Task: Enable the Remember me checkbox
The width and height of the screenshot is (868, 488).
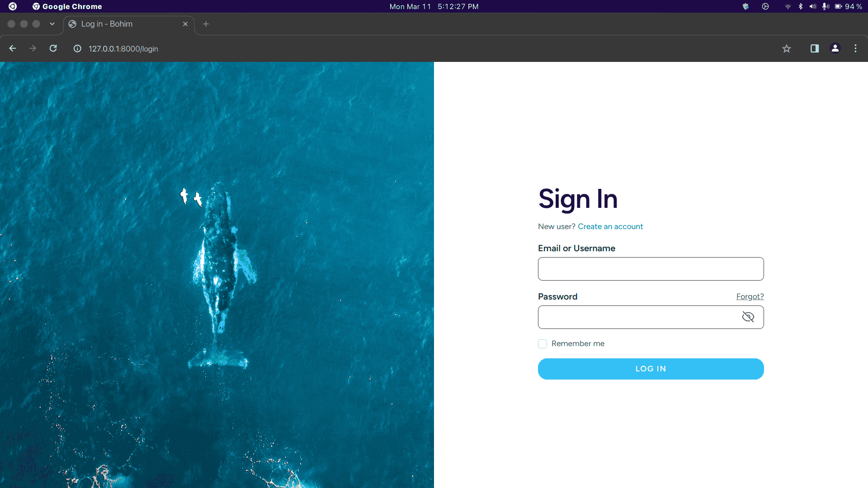Action: pos(542,344)
